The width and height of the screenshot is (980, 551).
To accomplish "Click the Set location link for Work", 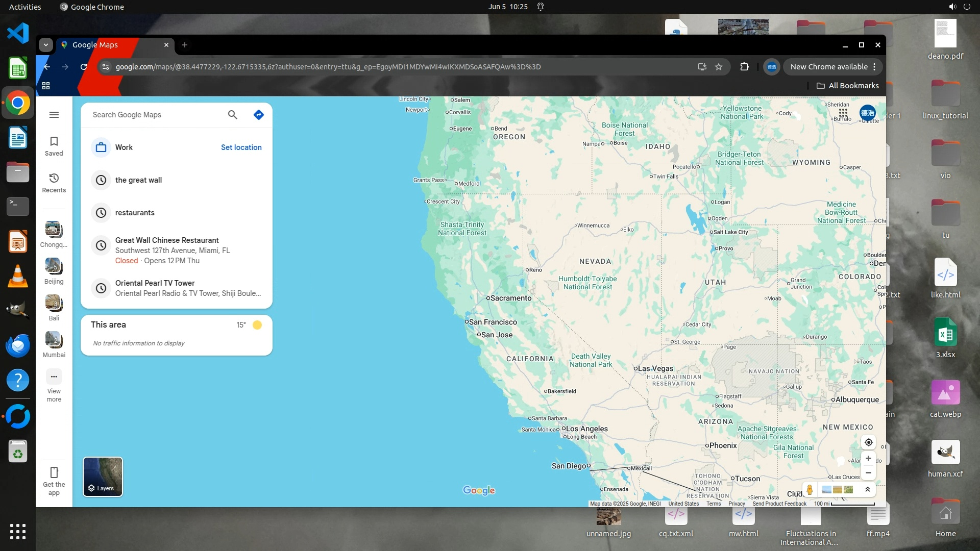I will (x=241, y=147).
